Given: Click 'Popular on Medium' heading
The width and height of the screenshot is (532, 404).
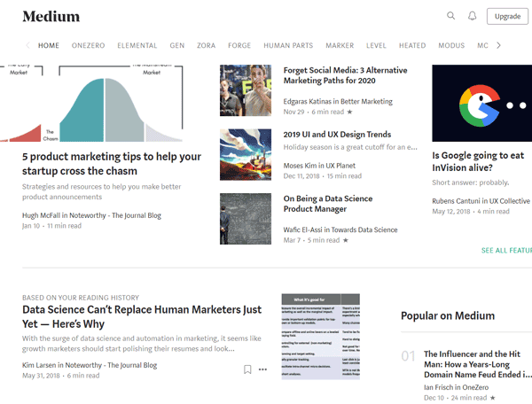Looking at the screenshot, I should coord(448,316).
